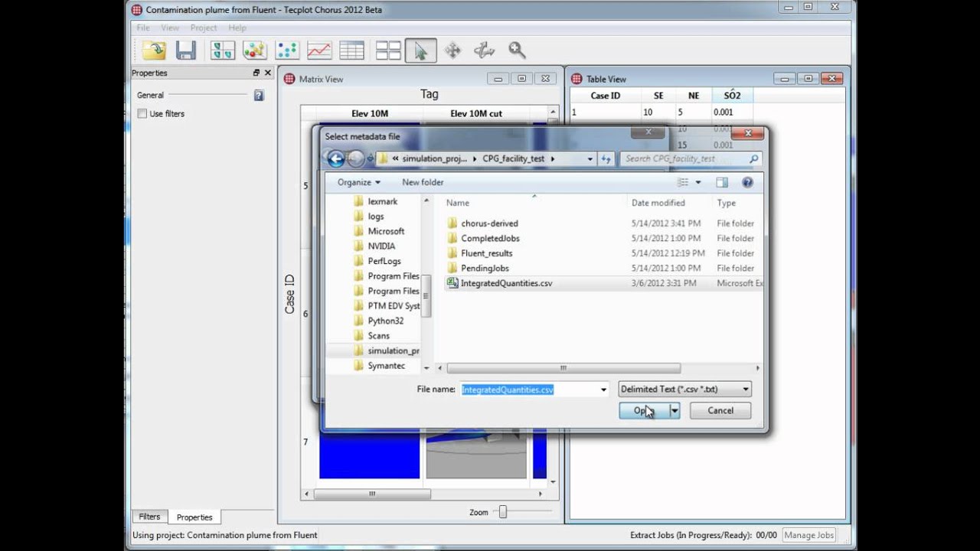Open the scatter plot with colored balls icon
Viewport: 980px width, 551px height.
point(254,51)
